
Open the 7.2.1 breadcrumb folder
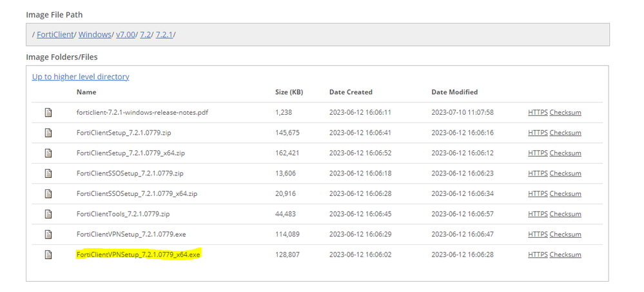164,34
